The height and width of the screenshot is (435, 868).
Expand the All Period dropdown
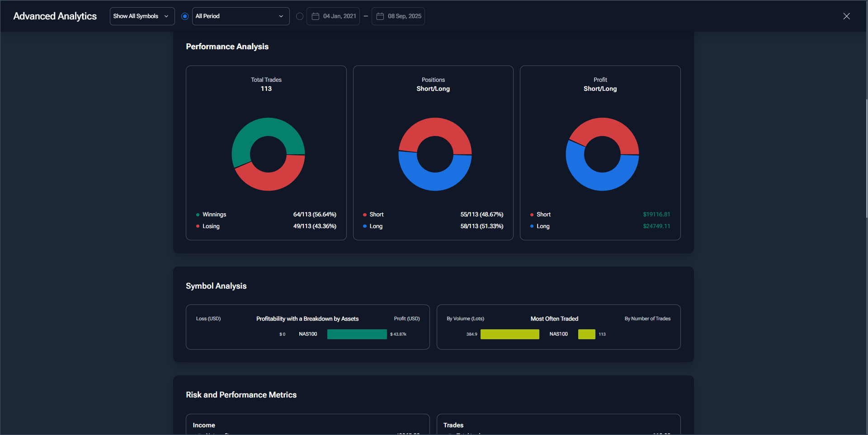[x=241, y=16]
